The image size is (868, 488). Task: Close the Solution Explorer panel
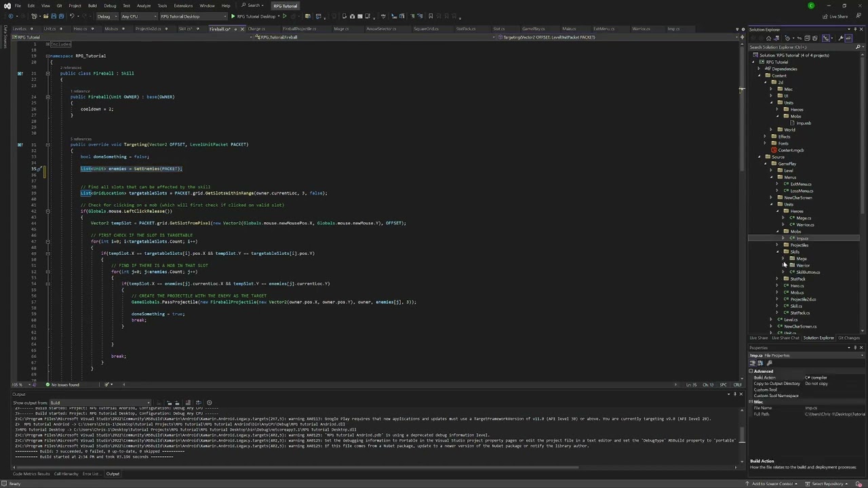[x=861, y=29]
